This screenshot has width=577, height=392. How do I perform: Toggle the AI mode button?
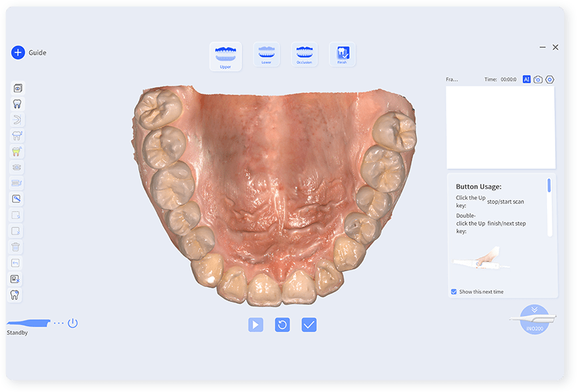(527, 80)
